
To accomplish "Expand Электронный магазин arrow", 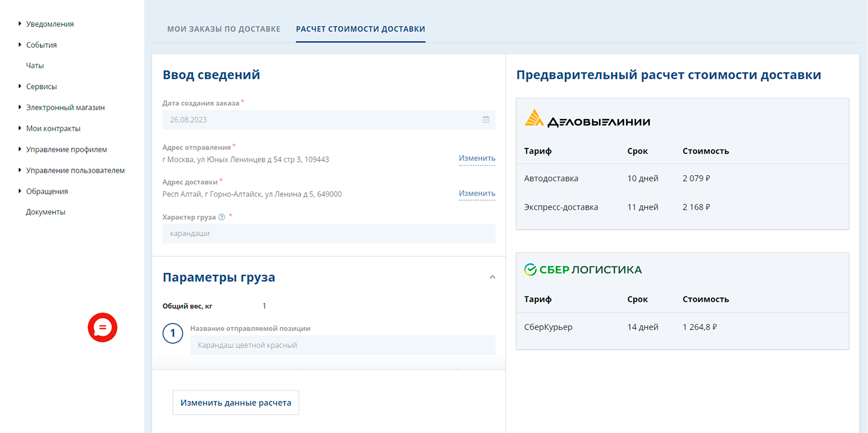I will pos(20,107).
